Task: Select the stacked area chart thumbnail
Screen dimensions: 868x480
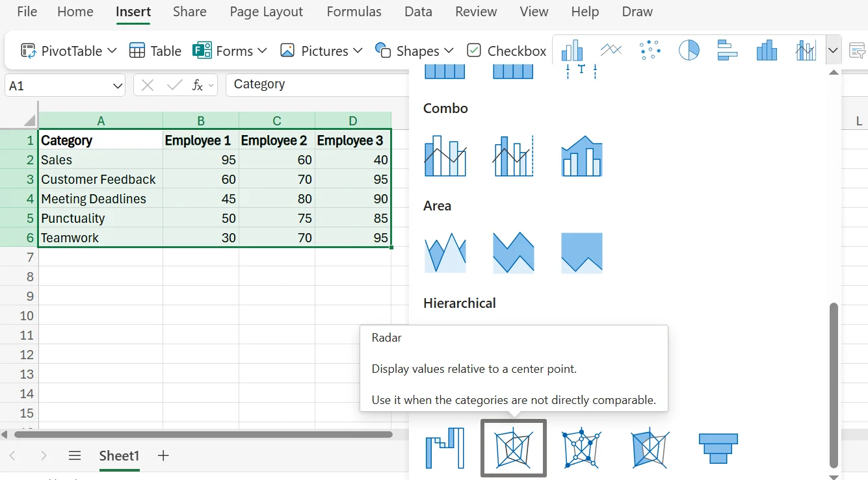Action: click(x=514, y=253)
